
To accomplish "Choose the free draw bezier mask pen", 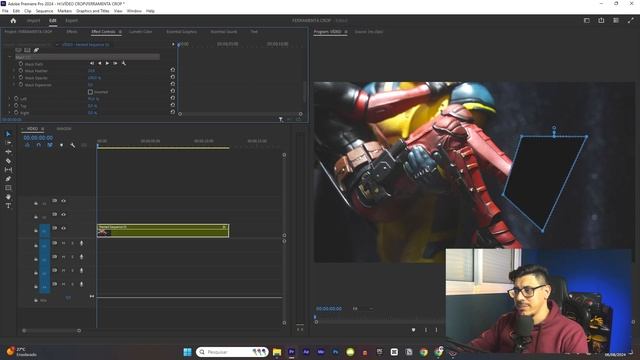I will pos(36,50).
